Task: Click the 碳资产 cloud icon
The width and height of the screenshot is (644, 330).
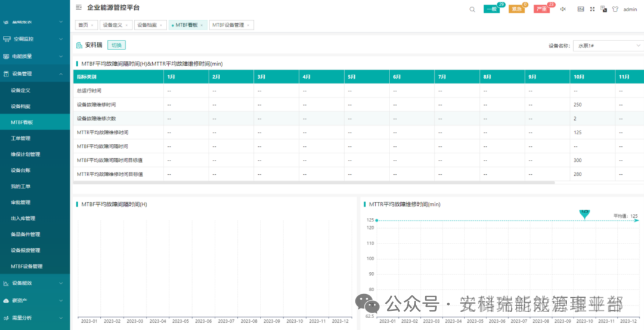Action: coord(6,300)
